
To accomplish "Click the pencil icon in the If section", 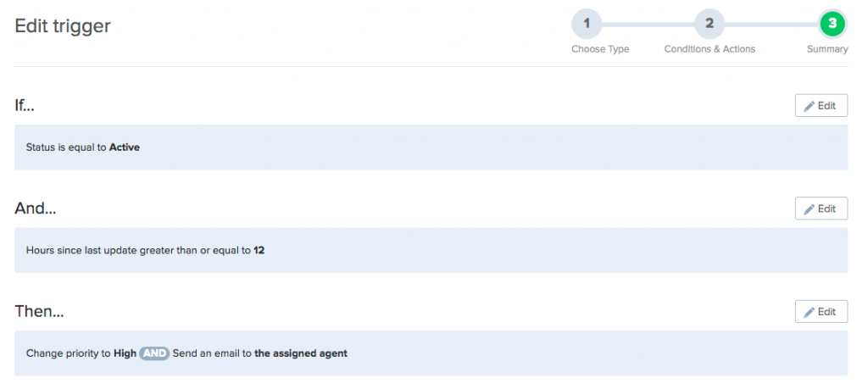I will click(810, 106).
